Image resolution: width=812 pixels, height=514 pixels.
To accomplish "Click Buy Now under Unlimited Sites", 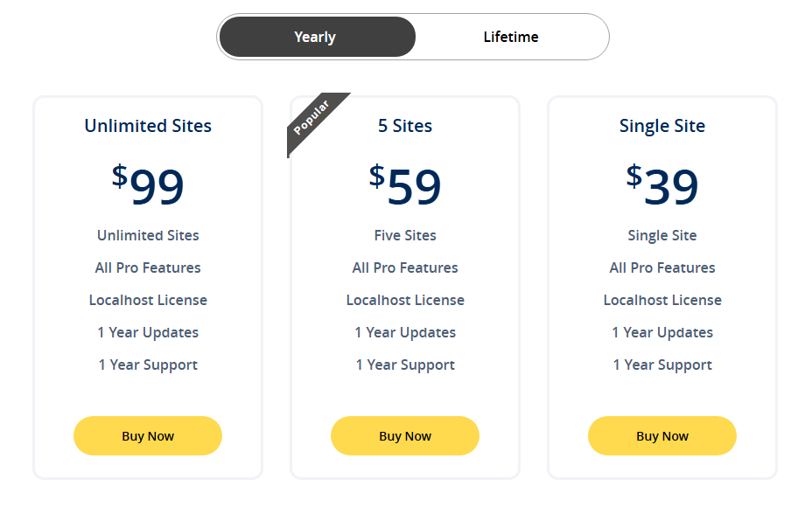I will [x=147, y=435].
